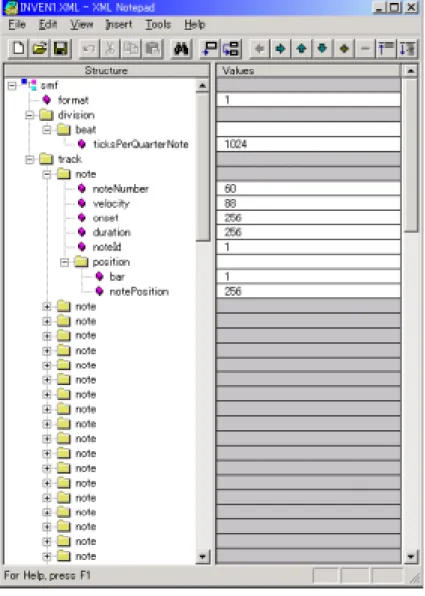Select the onset element
Viewport: 425px width, 596px height.
coord(105,218)
